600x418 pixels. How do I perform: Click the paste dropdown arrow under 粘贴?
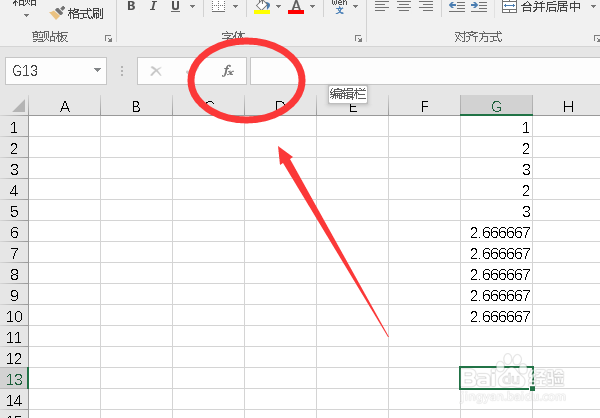pos(26,15)
